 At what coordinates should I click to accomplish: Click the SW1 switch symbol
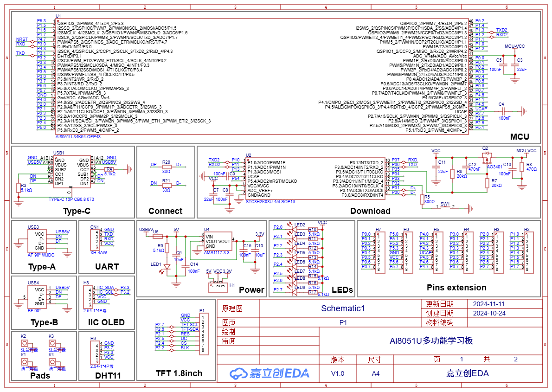coord(445,208)
